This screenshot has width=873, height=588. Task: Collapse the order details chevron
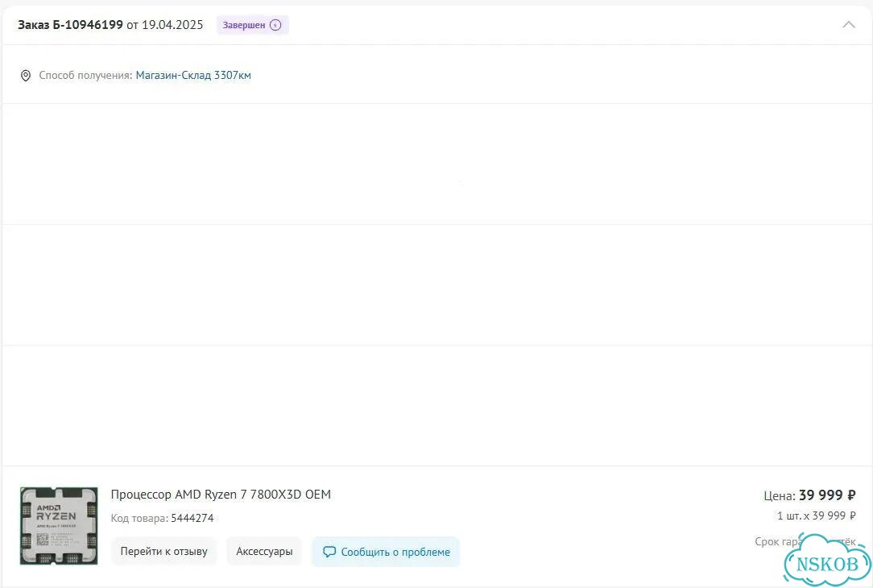pyautogui.click(x=849, y=25)
